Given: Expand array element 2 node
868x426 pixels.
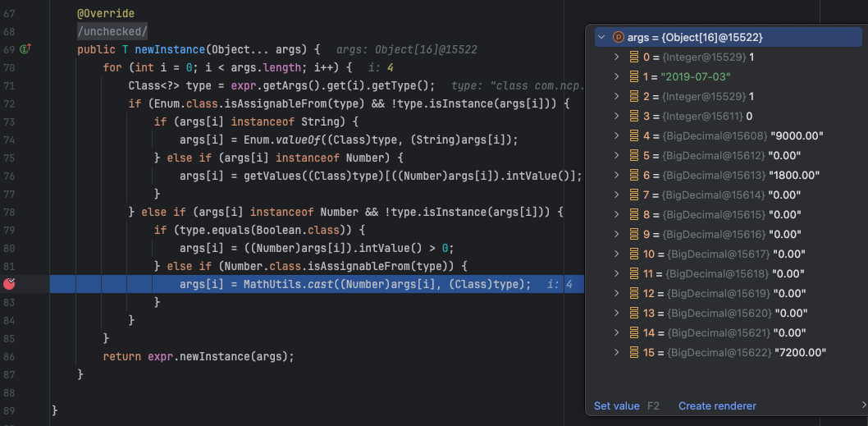Looking at the screenshot, I should click(x=617, y=96).
